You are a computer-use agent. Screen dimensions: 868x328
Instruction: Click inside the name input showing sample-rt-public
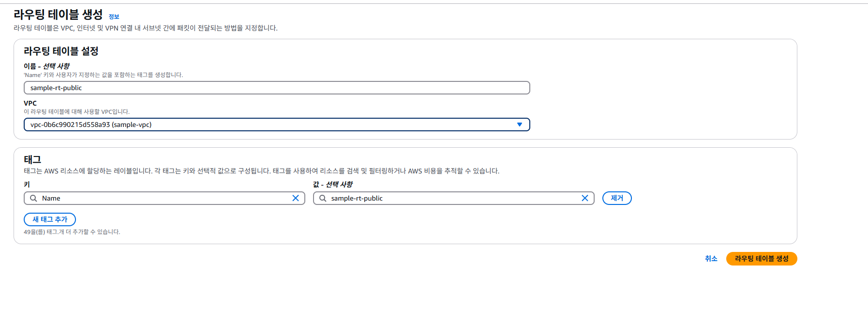click(276, 88)
